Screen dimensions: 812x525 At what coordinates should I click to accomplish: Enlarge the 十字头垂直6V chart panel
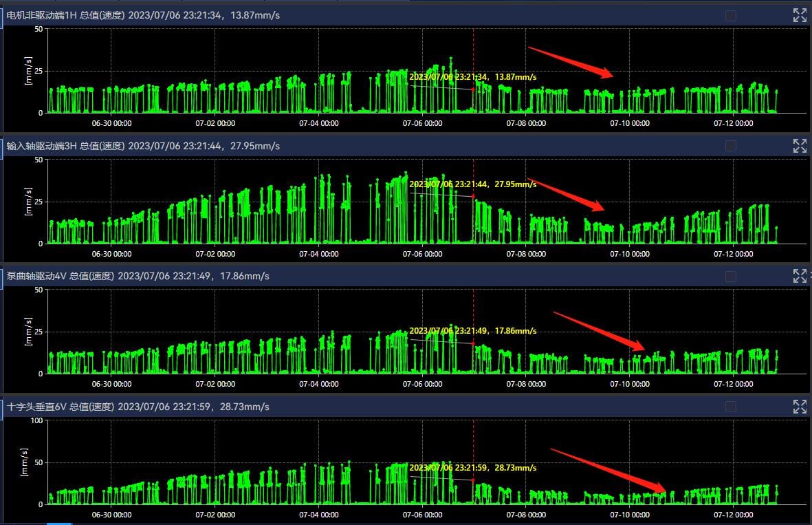point(800,407)
